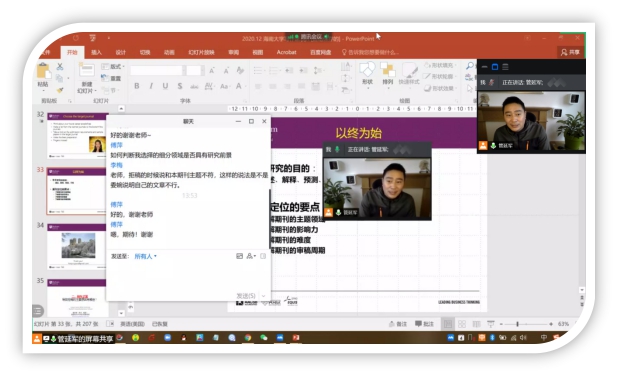The height and width of the screenshot is (376, 618).
Task: Expand the 所有人 recipient dropdown
Action: point(145,256)
